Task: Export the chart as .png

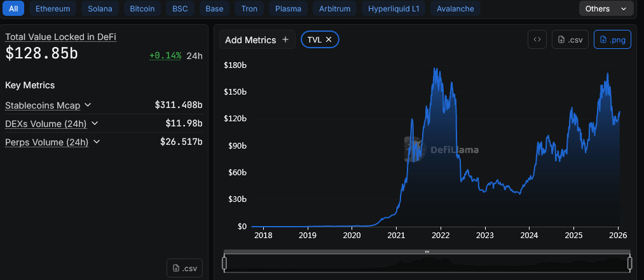Action: coord(612,39)
